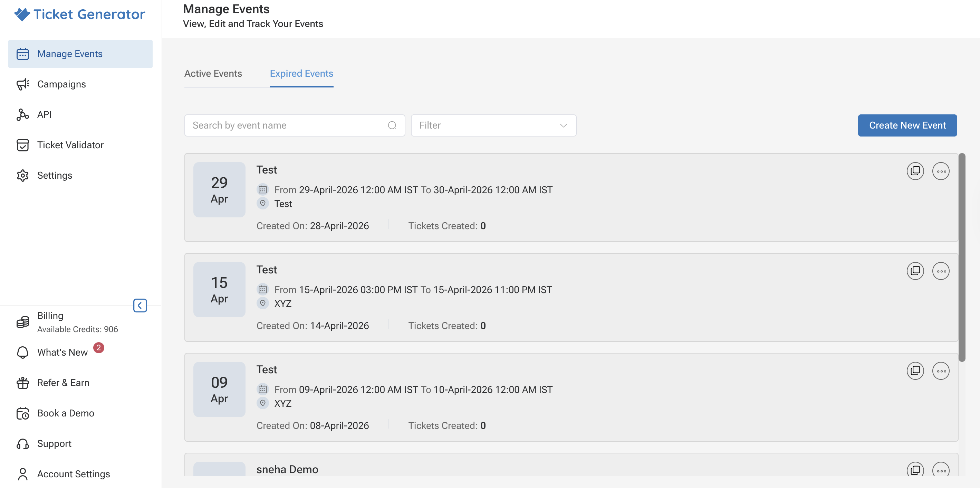Click the Test title on 09 Apr card
This screenshot has width=980, height=488.
pyautogui.click(x=267, y=369)
